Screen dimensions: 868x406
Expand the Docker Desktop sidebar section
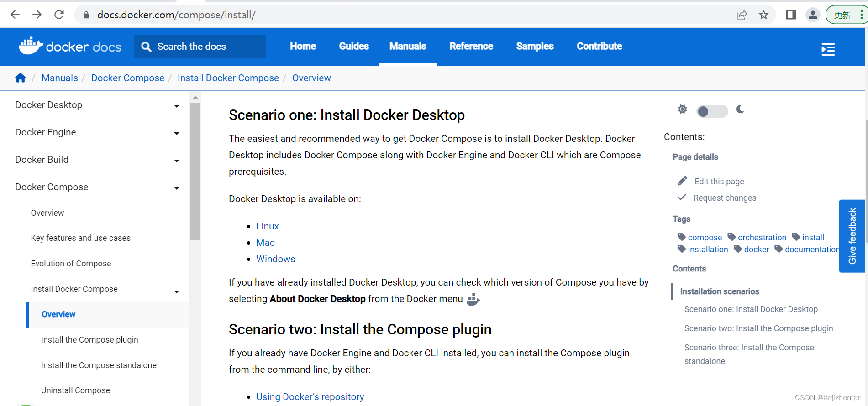[x=177, y=106]
